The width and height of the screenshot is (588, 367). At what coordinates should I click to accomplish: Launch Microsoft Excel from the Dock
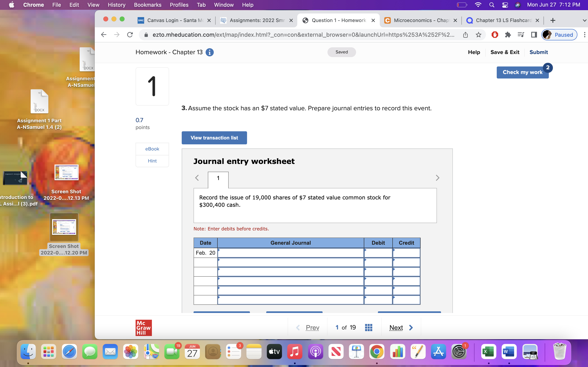click(489, 351)
